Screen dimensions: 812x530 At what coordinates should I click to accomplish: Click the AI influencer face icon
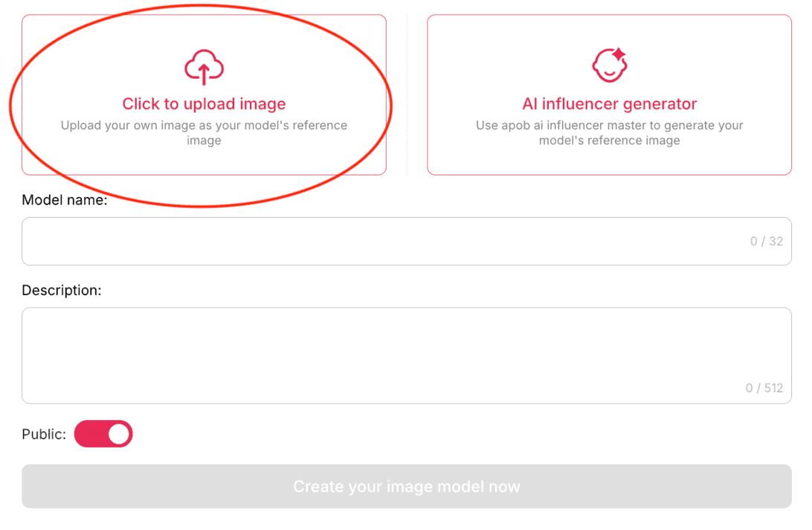(608, 65)
